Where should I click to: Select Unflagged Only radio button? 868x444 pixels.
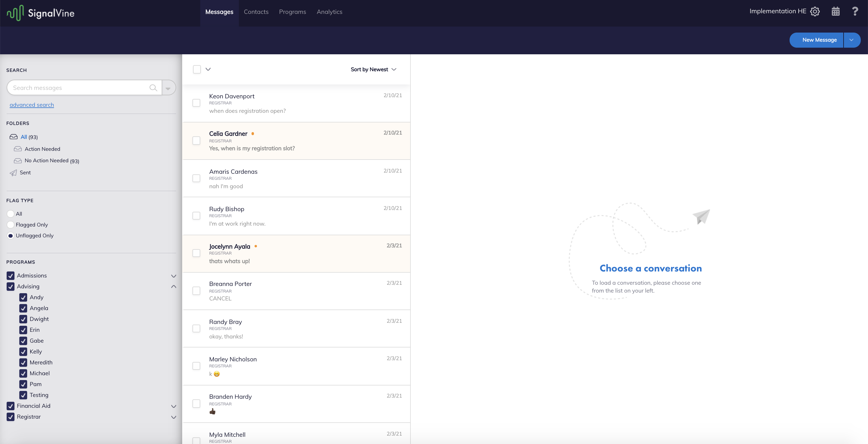tap(11, 236)
